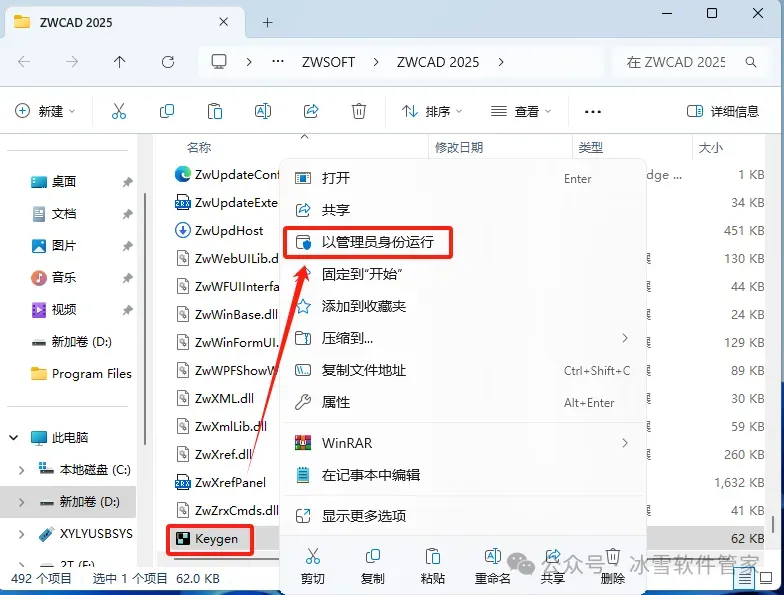Add a new tab with plus
This screenshot has height=595, width=784.
pos(268,22)
